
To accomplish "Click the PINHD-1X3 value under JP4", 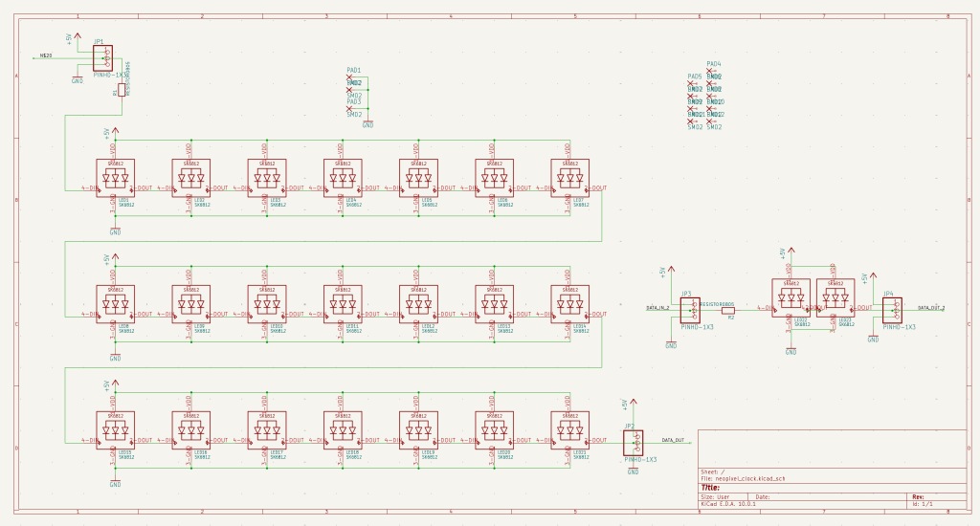I will click(x=900, y=327).
